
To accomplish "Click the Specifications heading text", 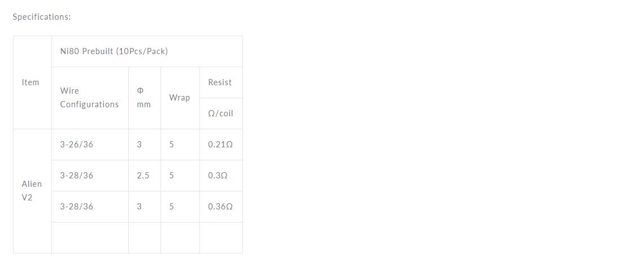I will pos(42,17).
